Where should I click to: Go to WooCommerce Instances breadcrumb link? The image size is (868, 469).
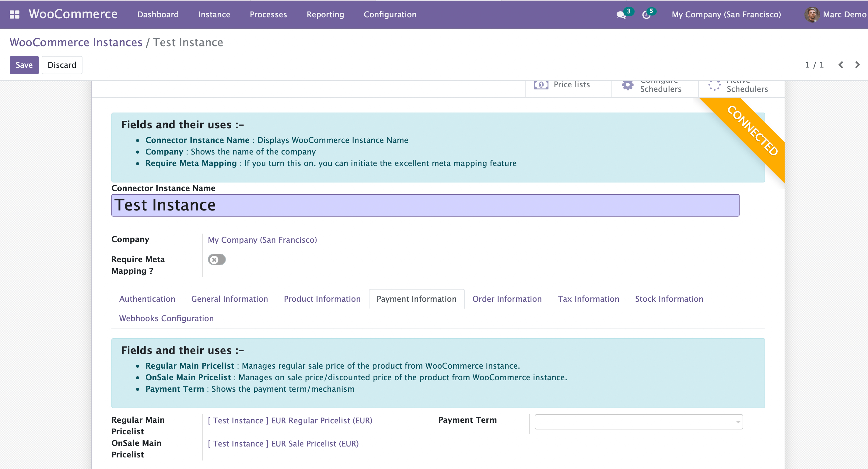(x=76, y=42)
